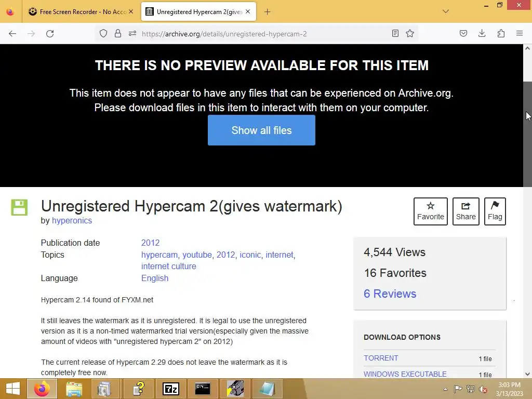The image size is (532, 399).
Task: Open the hyperonics creator link
Action: (72, 220)
